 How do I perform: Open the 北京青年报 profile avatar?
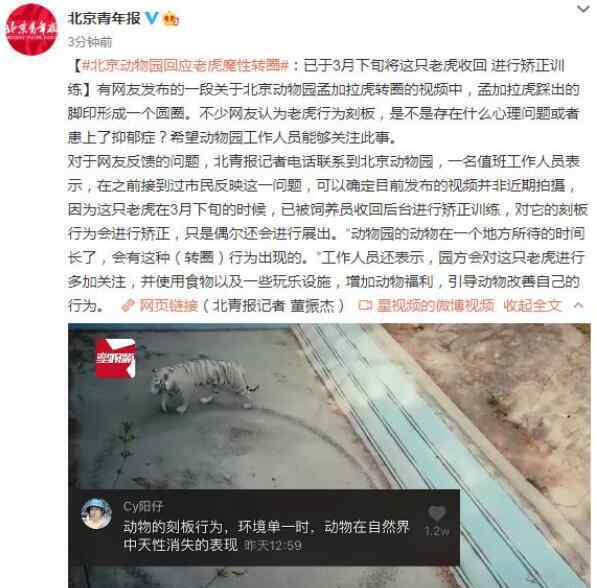tap(32, 30)
